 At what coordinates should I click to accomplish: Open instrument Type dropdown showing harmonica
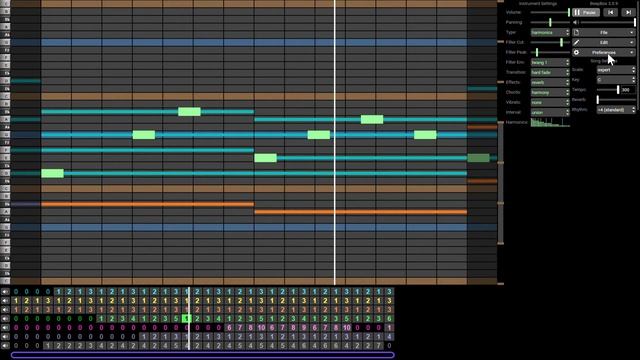[x=550, y=32]
